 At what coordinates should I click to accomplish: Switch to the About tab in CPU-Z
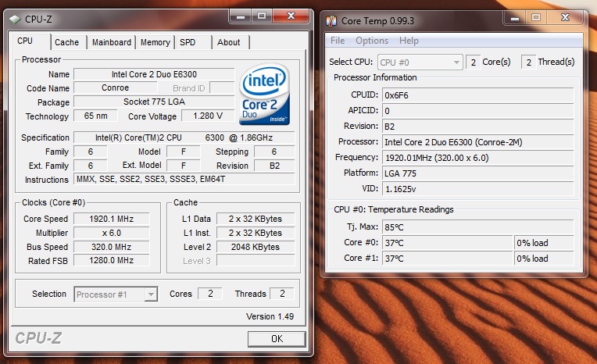click(x=228, y=42)
